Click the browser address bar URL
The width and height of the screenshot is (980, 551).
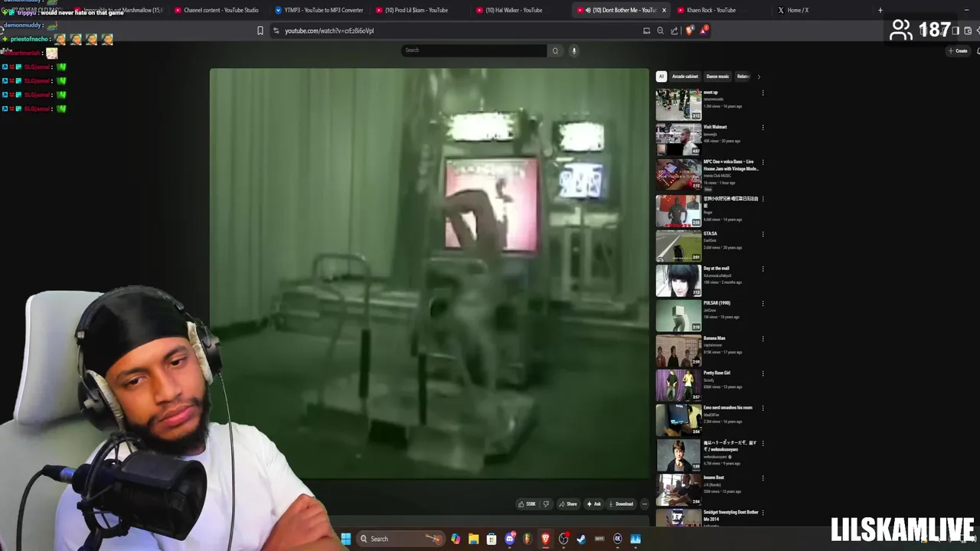tap(329, 31)
